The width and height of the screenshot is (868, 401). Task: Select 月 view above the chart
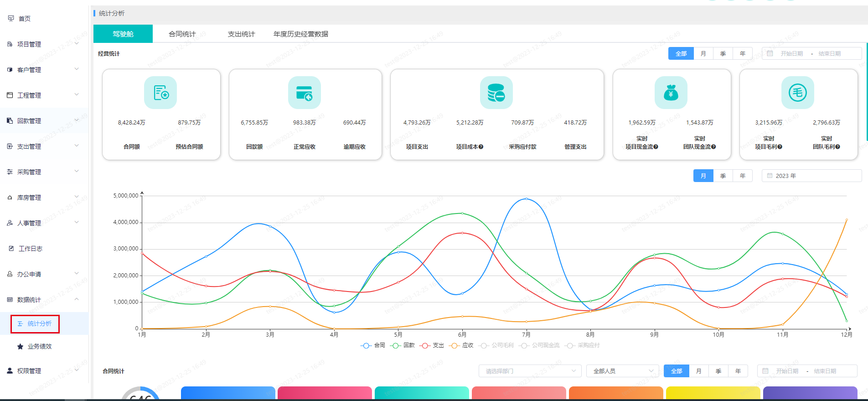(x=703, y=176)
